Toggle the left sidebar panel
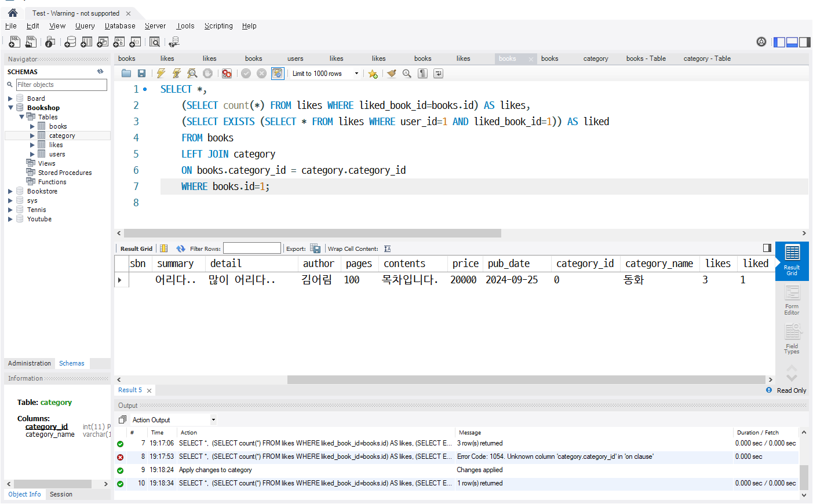The width and height of the screenshot is (813, 504). pyautogui.click(x=779, y=42)
